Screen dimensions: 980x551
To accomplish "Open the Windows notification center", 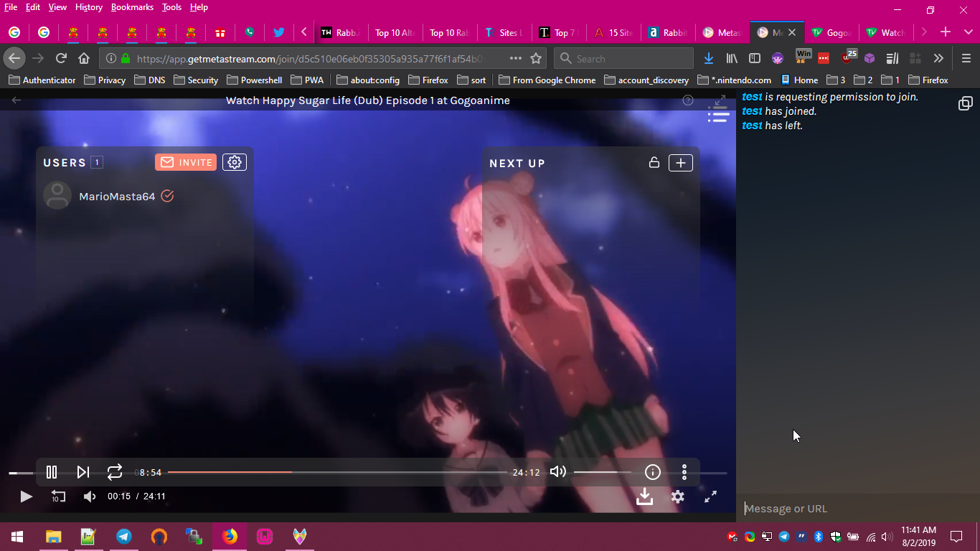I will (956, 537).
